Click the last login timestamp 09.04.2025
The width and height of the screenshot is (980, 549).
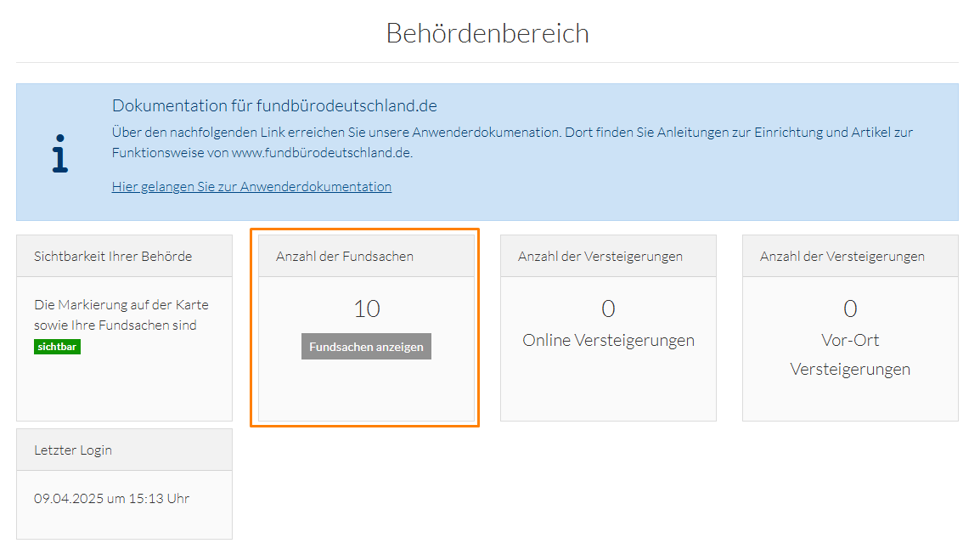(x=111, y=499)
